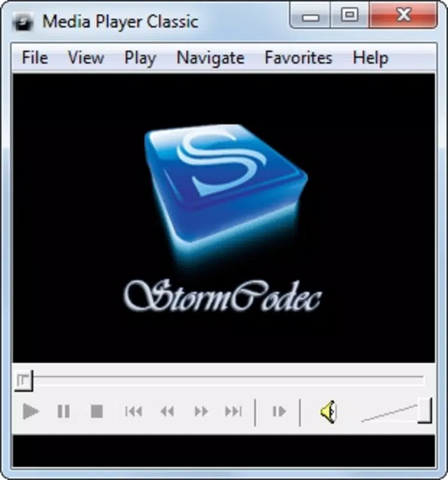Viewport: 448px width, 480px height.
Task: Open the File menu
Action: pyautogui.click(x=35, y=58)
